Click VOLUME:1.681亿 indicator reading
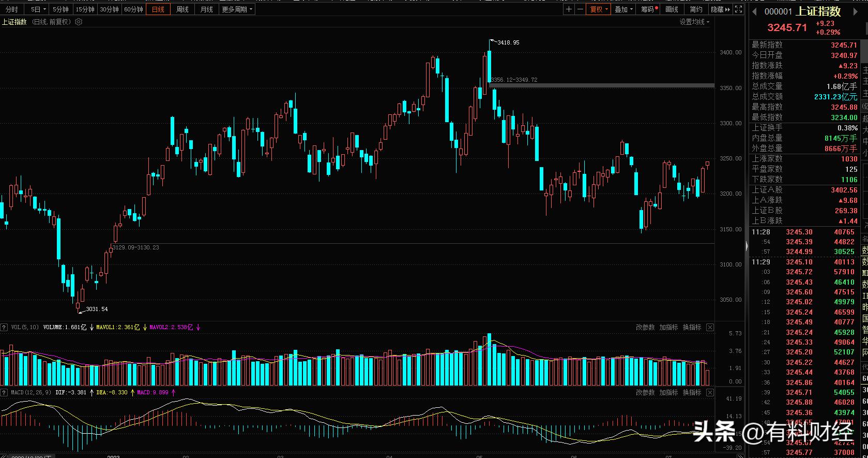 65,327
